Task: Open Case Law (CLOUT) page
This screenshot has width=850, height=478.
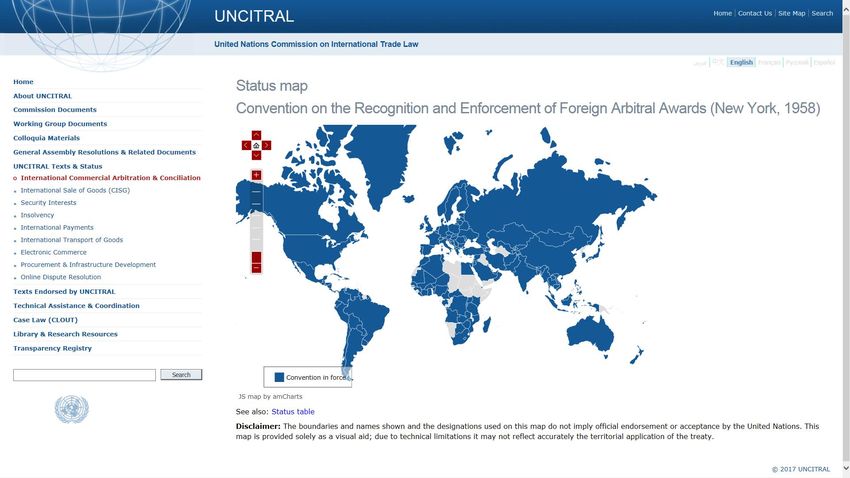Action: click(45, 320)
